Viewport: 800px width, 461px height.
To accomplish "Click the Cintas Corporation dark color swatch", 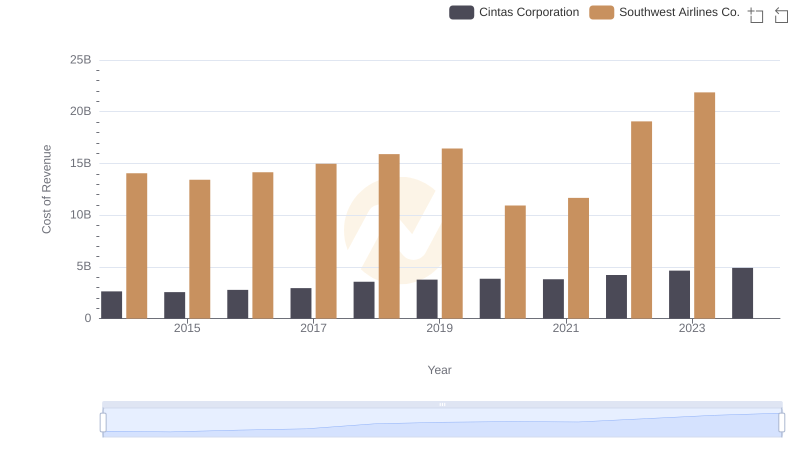I will (x=461, y=12).
